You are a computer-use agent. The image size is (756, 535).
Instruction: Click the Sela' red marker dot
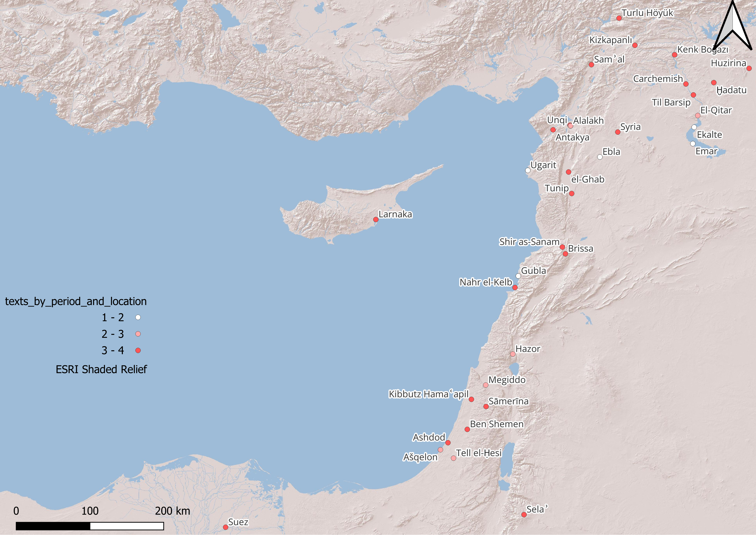[x=524, y=515]
